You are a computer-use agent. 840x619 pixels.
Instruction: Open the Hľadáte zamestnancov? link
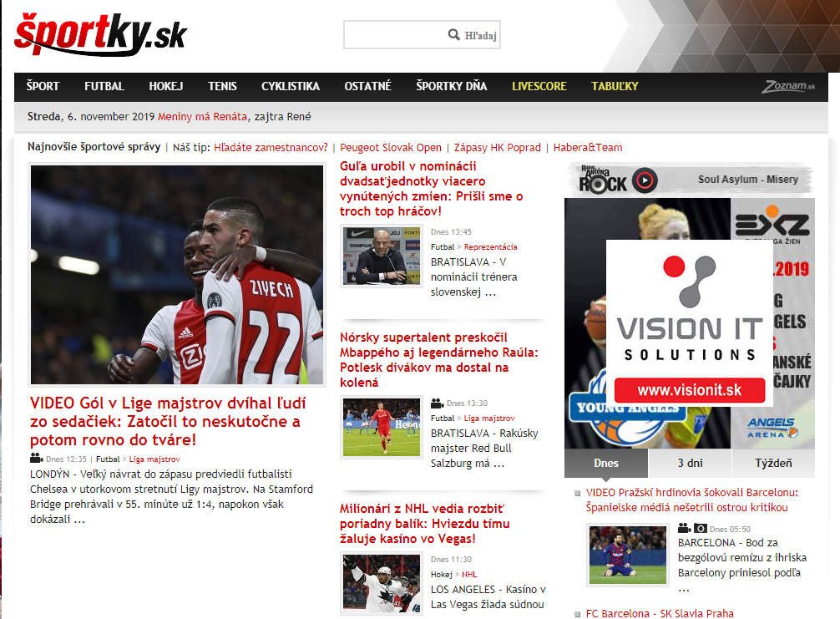(271, 147)
